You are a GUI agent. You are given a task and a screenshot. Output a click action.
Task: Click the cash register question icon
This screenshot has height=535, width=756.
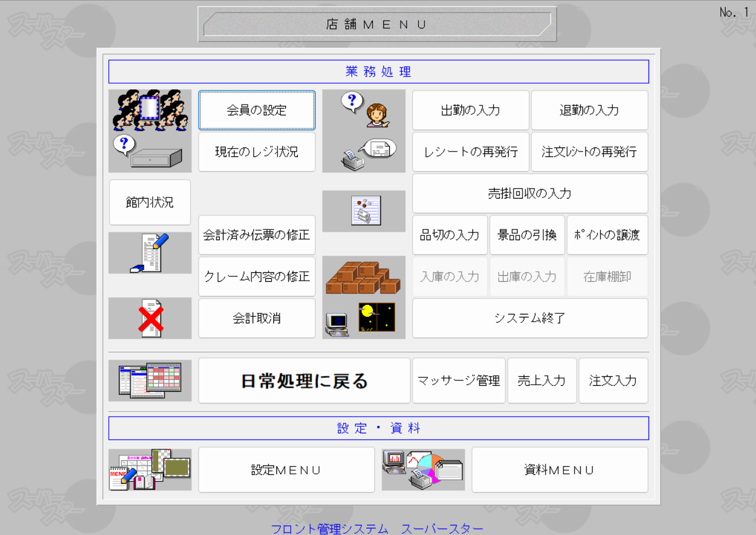click(x=147, y=152)
